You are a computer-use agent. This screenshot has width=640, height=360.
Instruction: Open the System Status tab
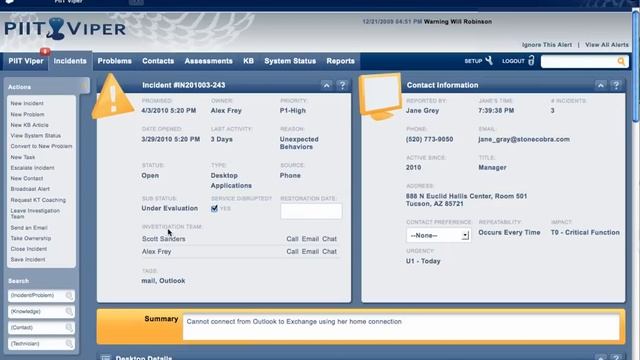click(290, 61)
